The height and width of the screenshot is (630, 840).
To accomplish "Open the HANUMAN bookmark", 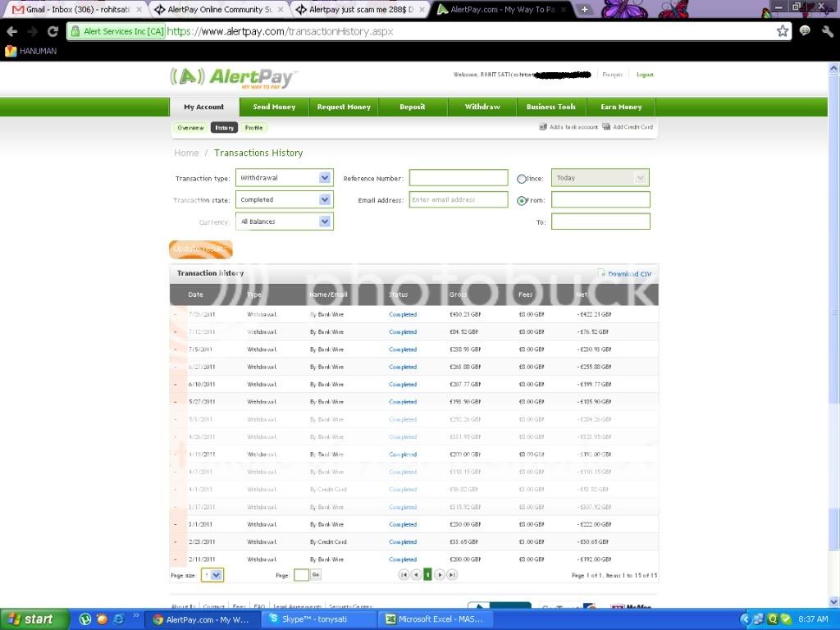I will pos(31,51).
